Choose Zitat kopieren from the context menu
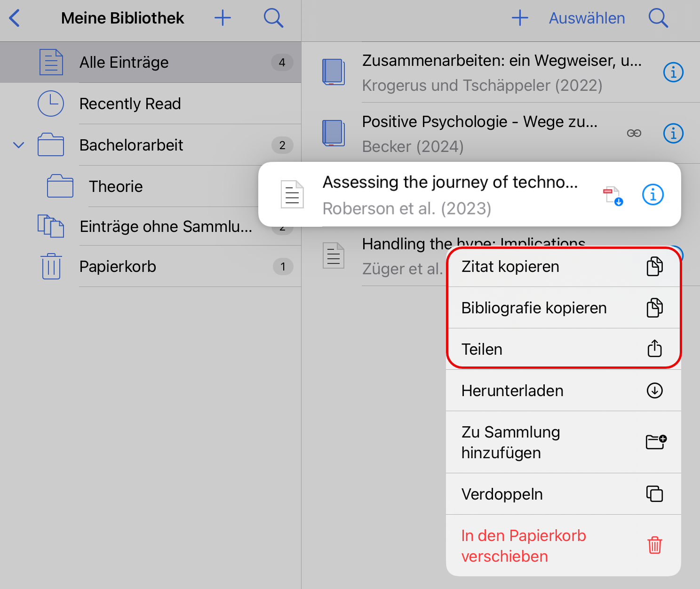 [x=564, y=267]
